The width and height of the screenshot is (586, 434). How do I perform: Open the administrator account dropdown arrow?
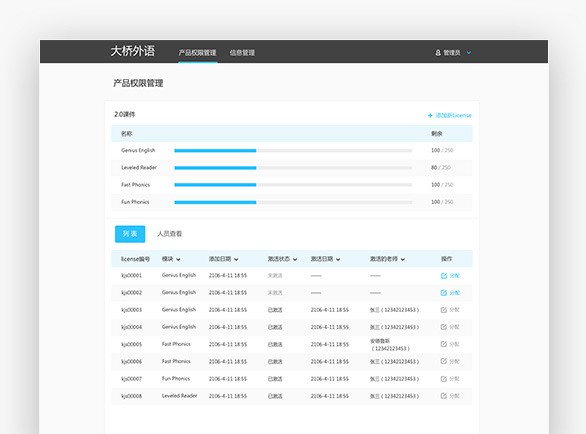point(469,53)
